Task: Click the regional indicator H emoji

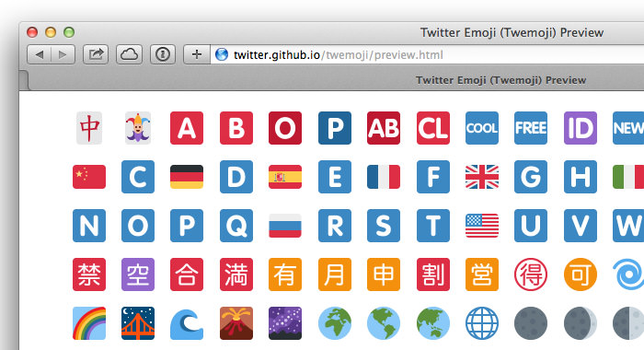Action: coord(581,177)
